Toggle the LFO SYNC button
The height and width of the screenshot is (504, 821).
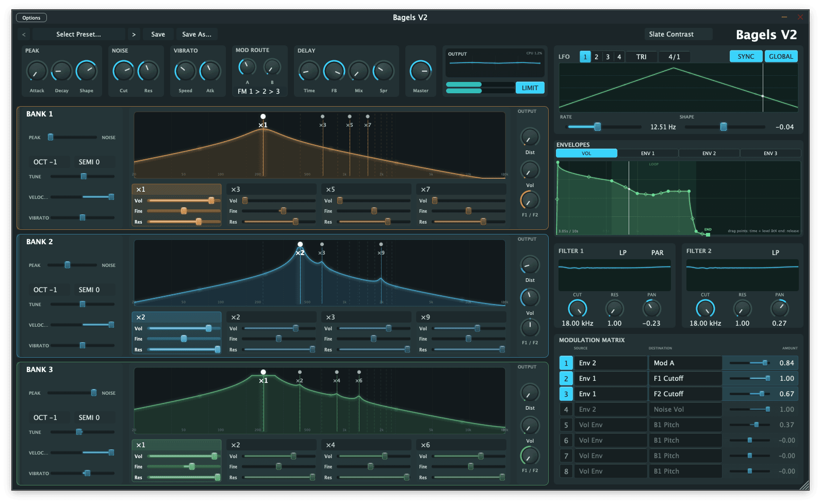point(746,57)
